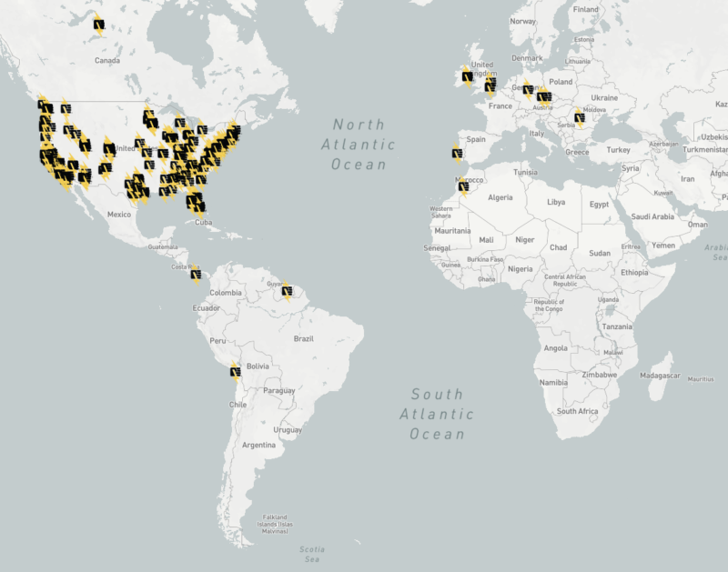Select the Argentina label on map
This screenshot has width=728, height=572.
tap(258, 445)
